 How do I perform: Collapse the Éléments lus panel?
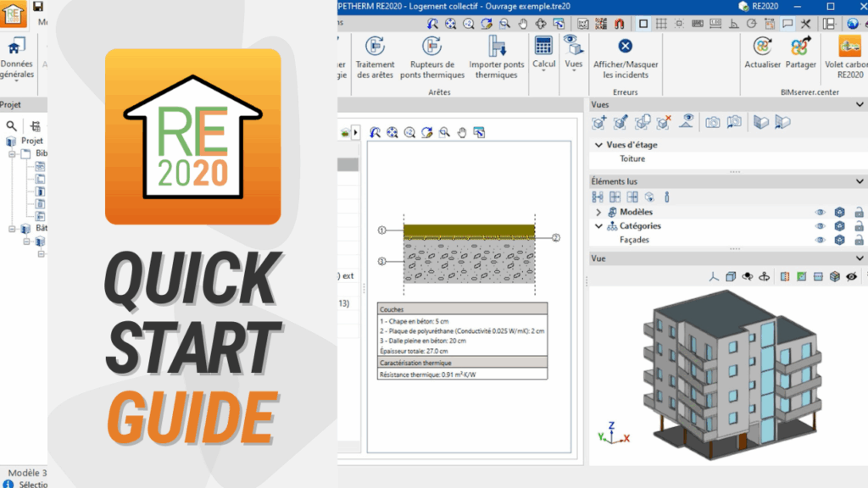click(x=860, y=181)
